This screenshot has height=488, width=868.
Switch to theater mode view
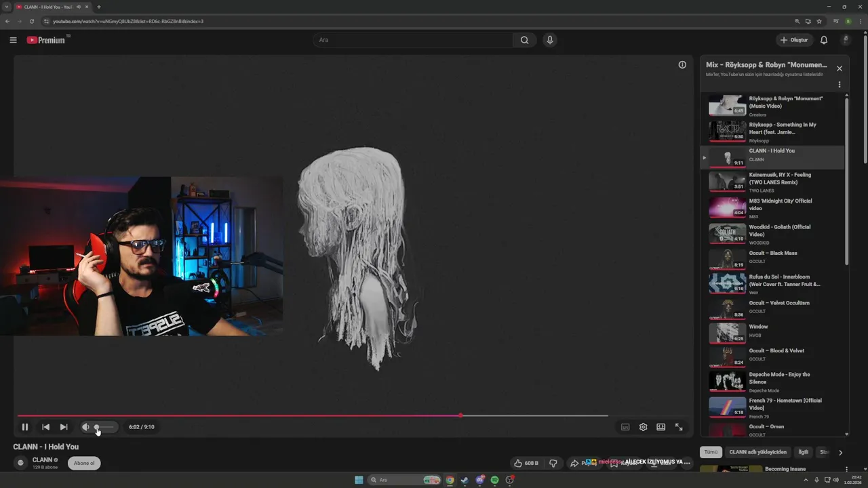(x=660, y=427)
